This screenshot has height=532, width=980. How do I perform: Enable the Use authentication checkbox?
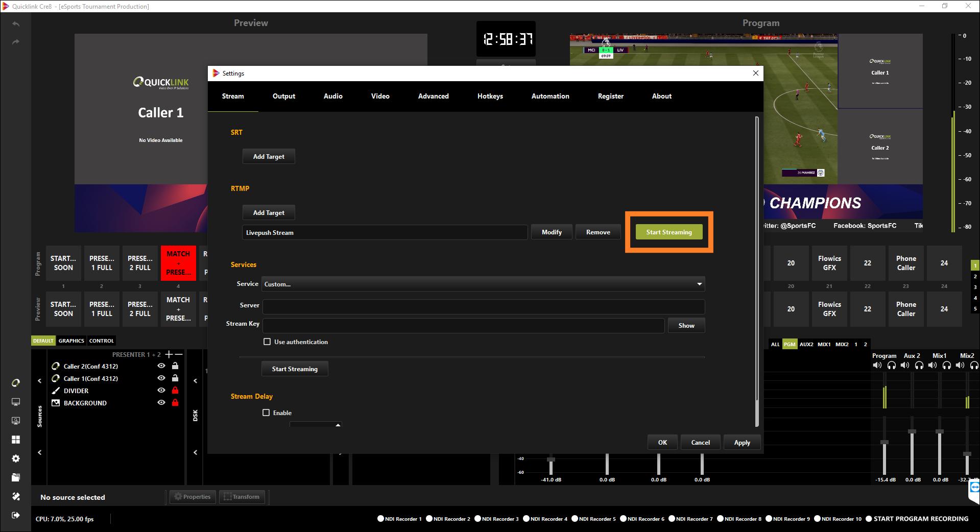click(267, 342)
